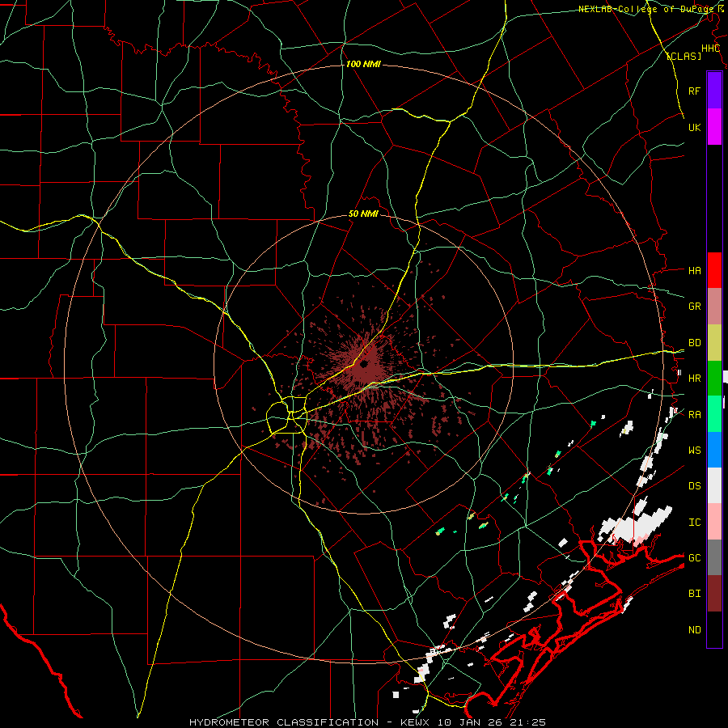
Task: Click the "GC" legend label
Action: (694, 558)
